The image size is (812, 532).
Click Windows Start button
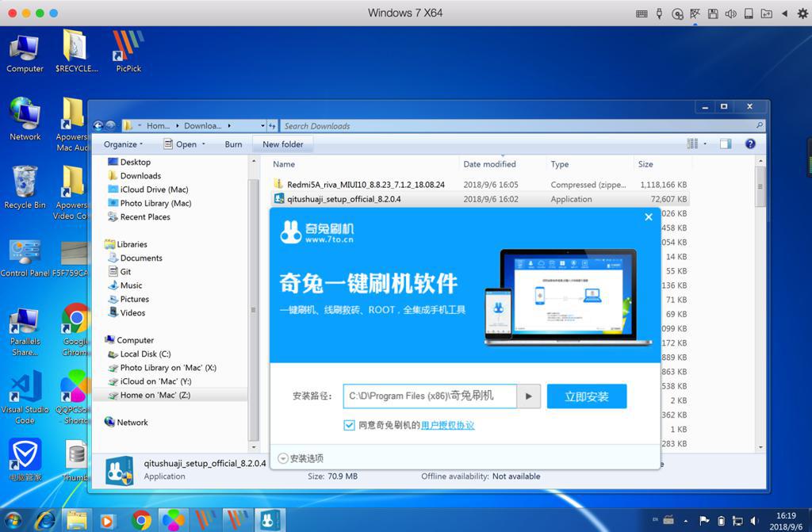tap(13, 520)
